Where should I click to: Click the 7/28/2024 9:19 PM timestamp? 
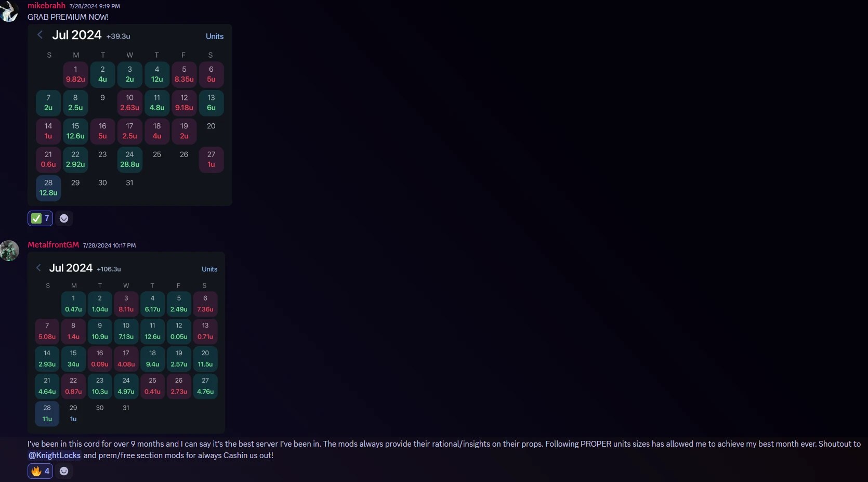(95, 6)
